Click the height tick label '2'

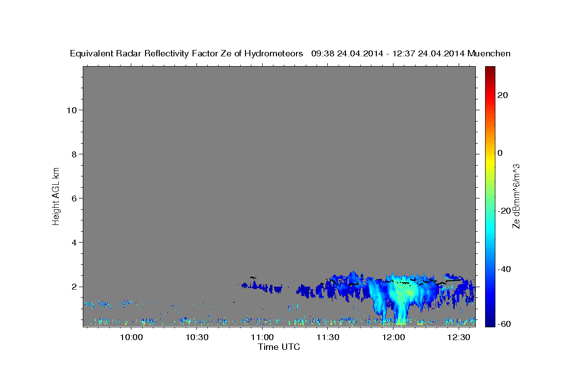[74, 287]
